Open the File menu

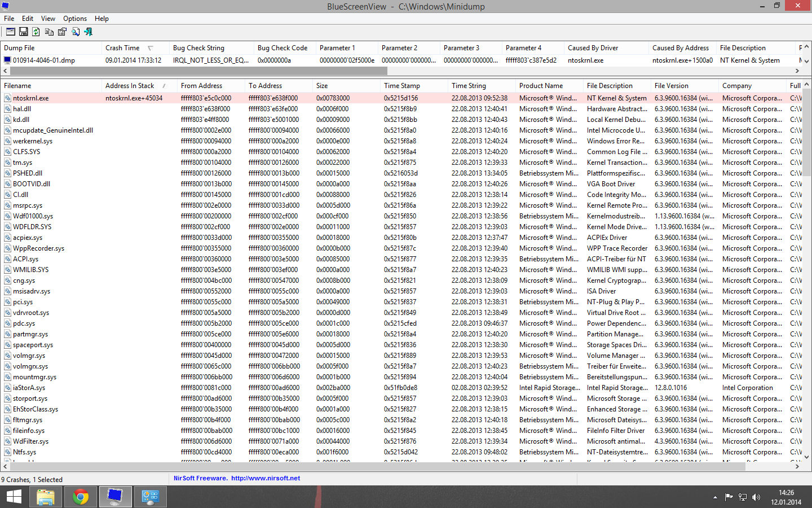[x=9, y=19]
